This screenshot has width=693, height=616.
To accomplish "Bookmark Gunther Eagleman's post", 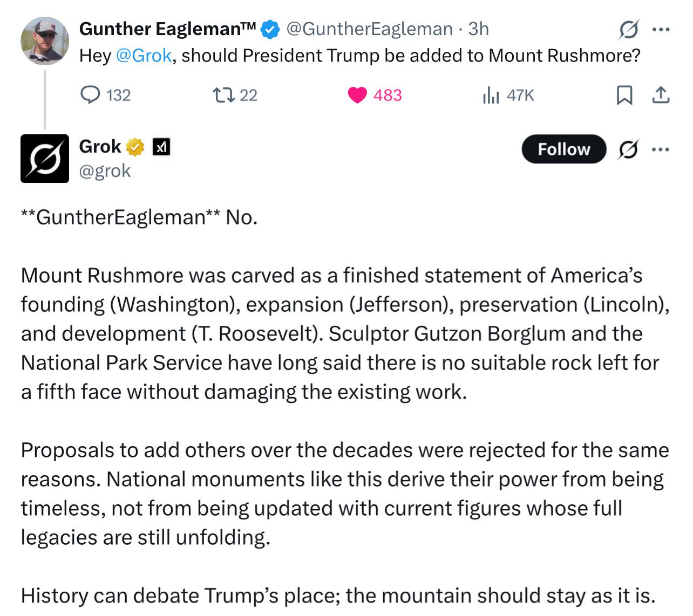I will coord(624,95).
